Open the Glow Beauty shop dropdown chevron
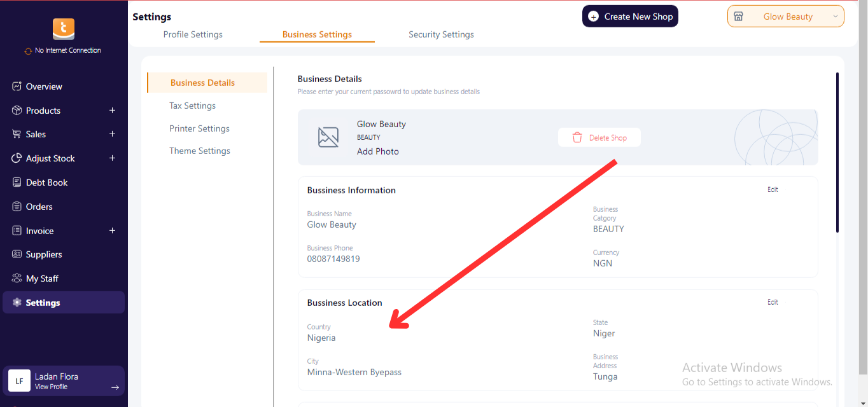Viewport: 868px width, 407px height. pos(835,17)
